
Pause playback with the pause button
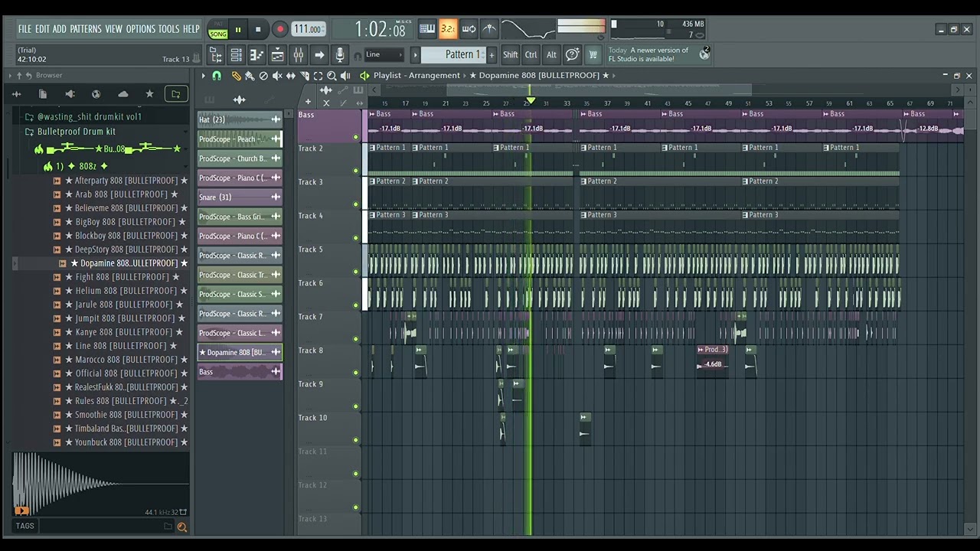(238, 30)
